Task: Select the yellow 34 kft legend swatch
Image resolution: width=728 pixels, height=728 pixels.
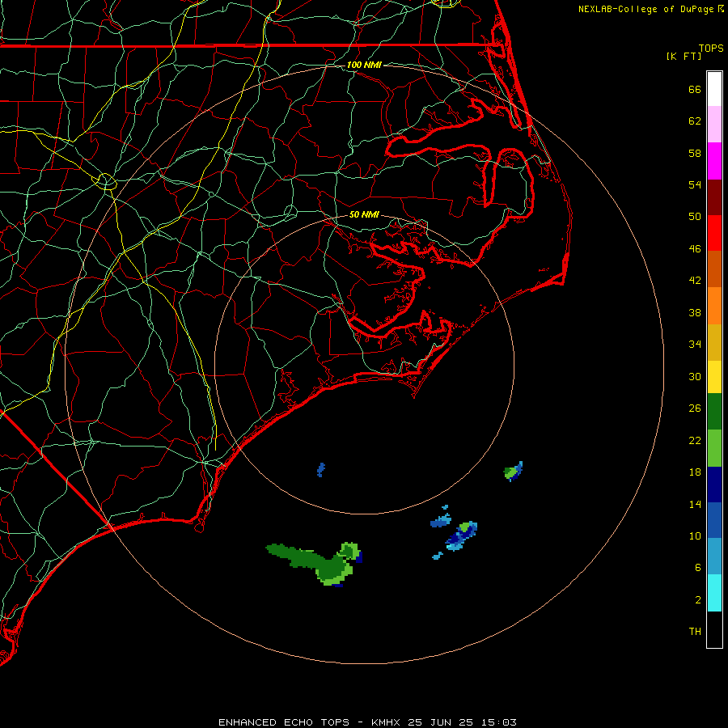Action: [x=714, y=377]
